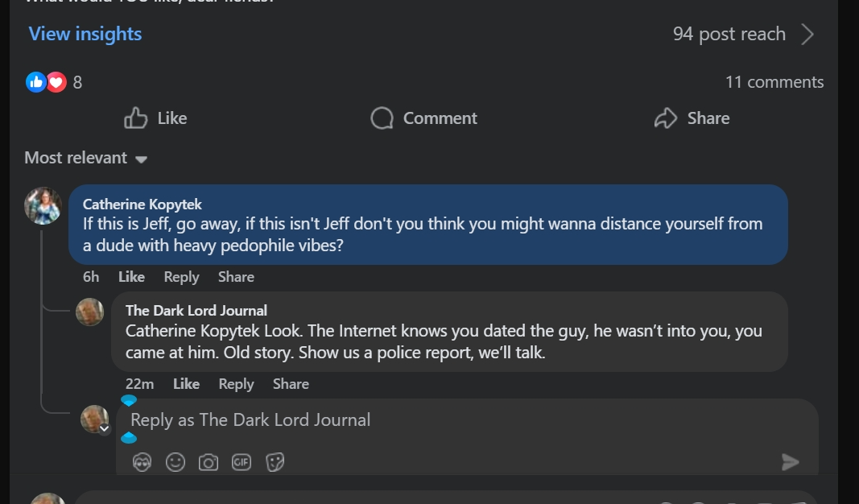The width and height of the screenshot is (859, 504).
Task: Reply to The Dark Lord Journal's comment
Action: pos(236,384)
